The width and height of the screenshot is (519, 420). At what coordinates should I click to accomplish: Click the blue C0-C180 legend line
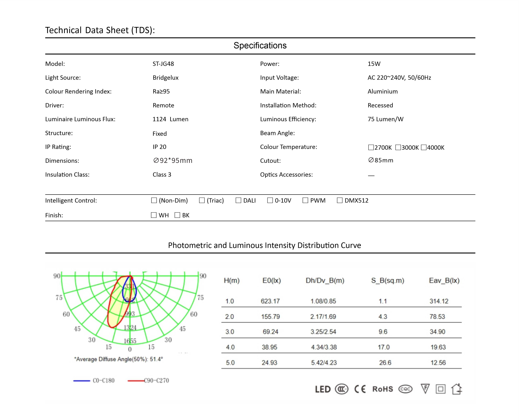pos(82,381)
